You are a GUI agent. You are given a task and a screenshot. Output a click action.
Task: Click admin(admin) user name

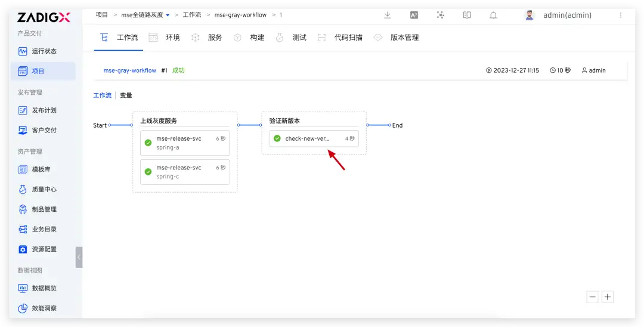[567, 15]
